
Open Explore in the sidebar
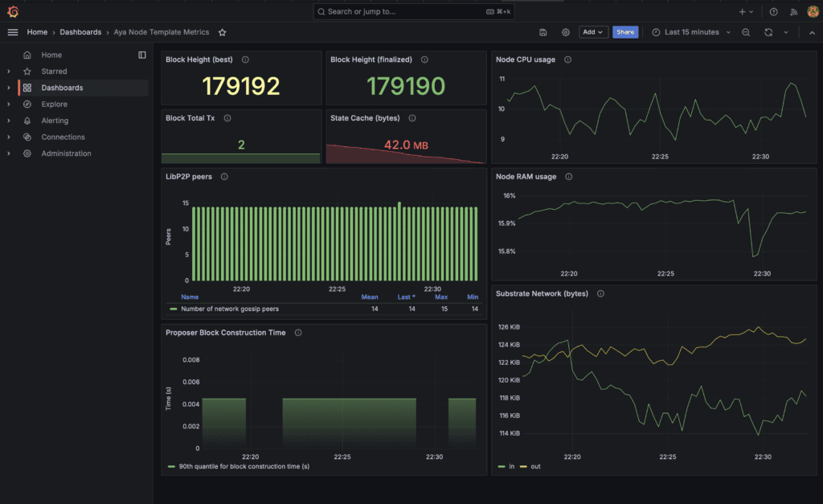54,104
